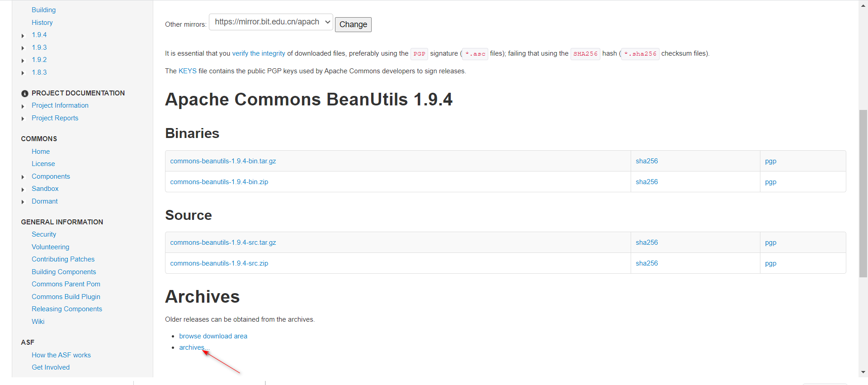Viewport: 868px width, 385px height.
Task: Download commons-beanutils-1.9.4-bin.tar.gz
Action: (223, 161)
